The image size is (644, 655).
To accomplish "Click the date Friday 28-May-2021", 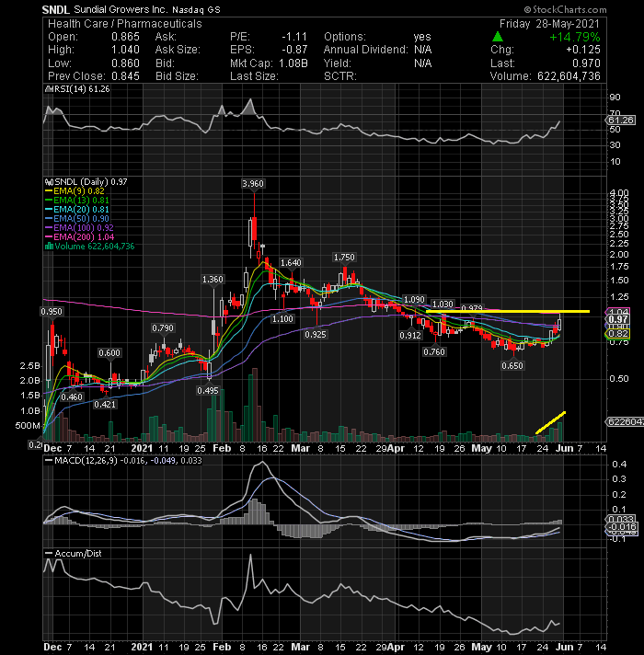I will pos(549,24).
